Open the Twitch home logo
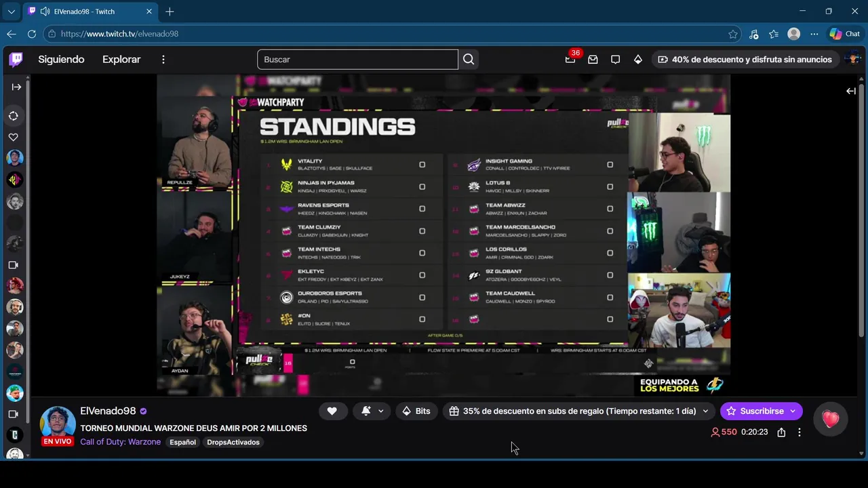 coord(16,60)
